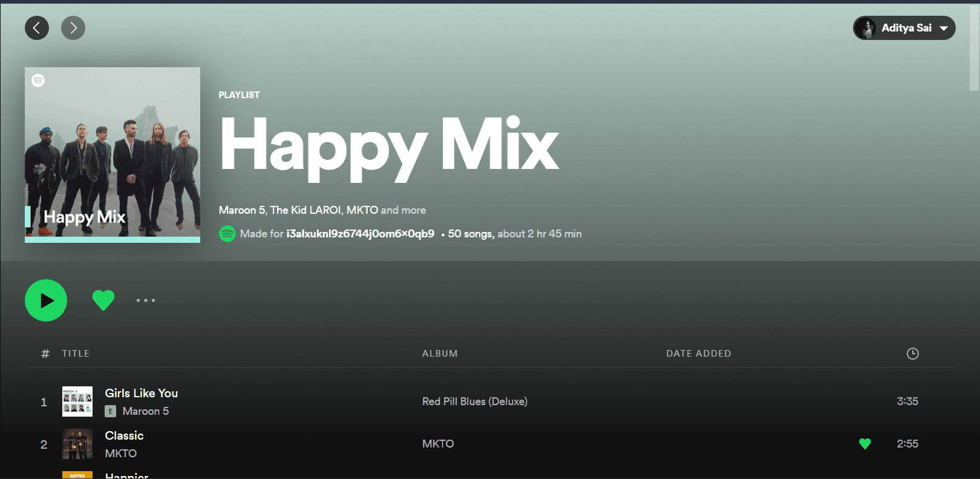Select the Girls Like You track title

tap(142, 393)
